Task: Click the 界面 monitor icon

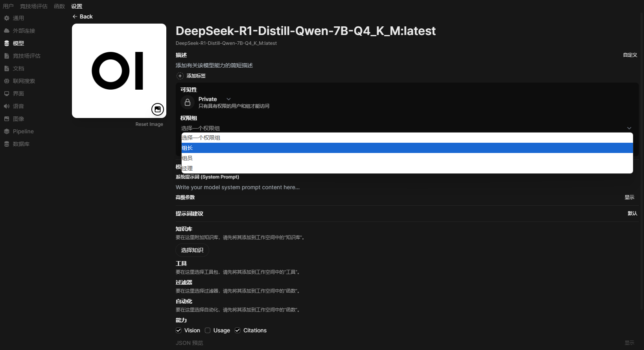Action: coord(7,94)
